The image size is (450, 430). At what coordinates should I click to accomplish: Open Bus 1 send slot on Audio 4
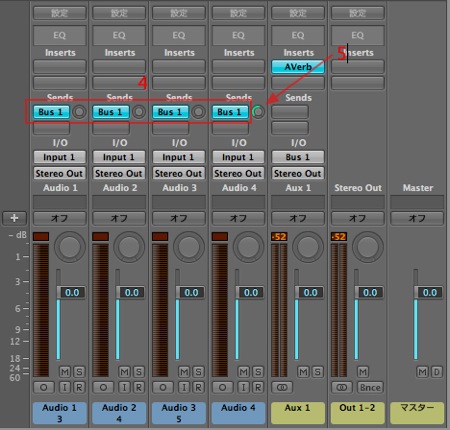230,112
